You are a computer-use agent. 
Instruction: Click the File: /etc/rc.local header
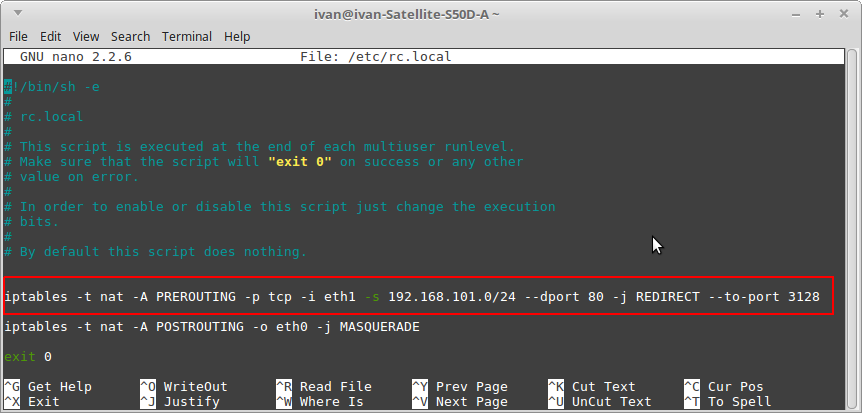click(x=376, y=57)
